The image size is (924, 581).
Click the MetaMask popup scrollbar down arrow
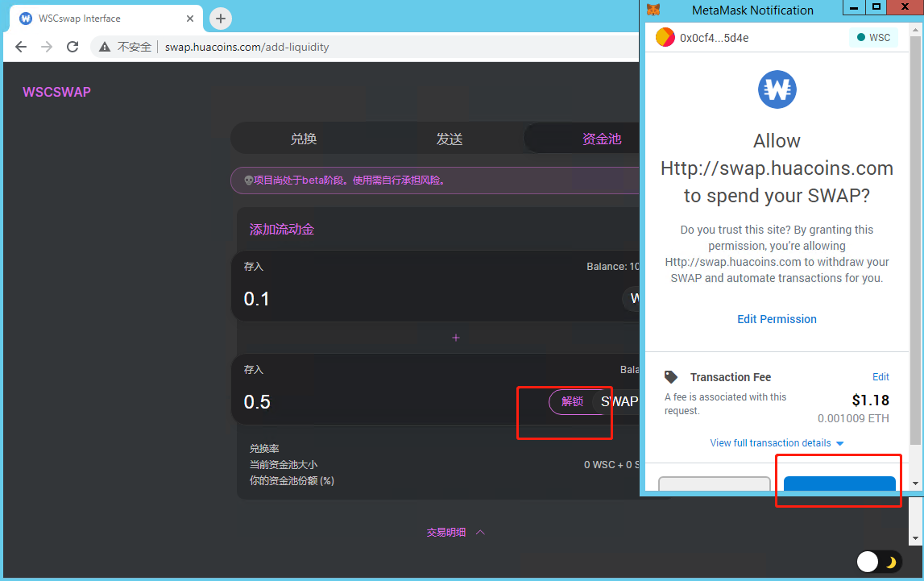pos(915,483)
